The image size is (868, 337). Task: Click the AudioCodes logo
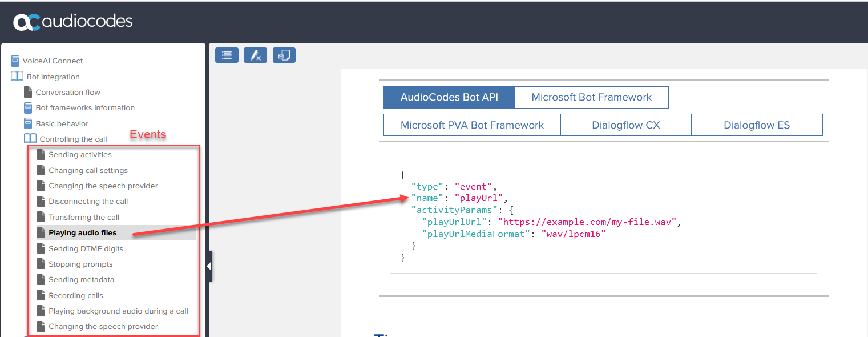pyautogui.click(x=73, y=22)
